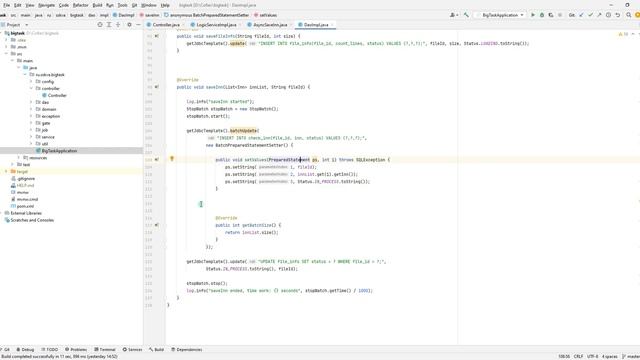Collapse the controller package

point(31,89)
